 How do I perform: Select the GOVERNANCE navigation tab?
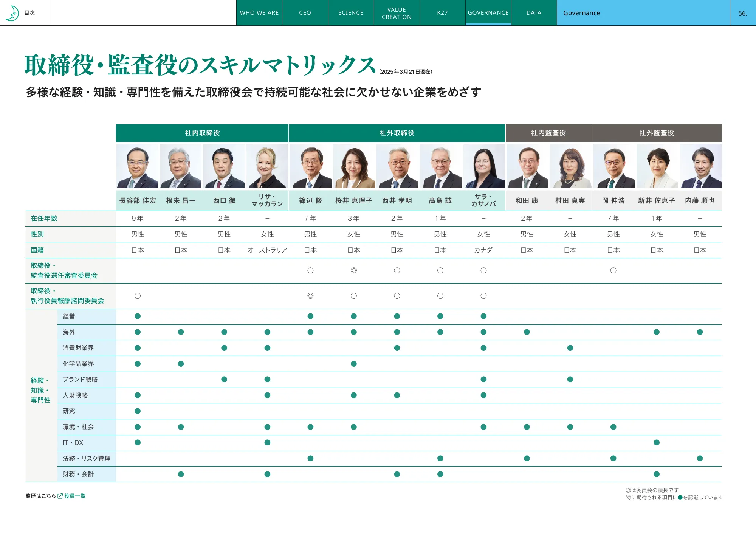tap(488, 13)
